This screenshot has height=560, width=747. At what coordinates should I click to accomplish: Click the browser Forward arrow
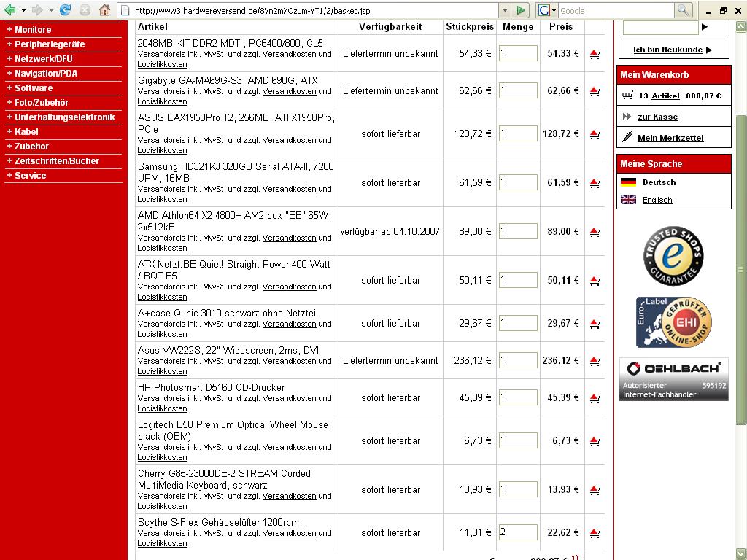coord(37,10)
